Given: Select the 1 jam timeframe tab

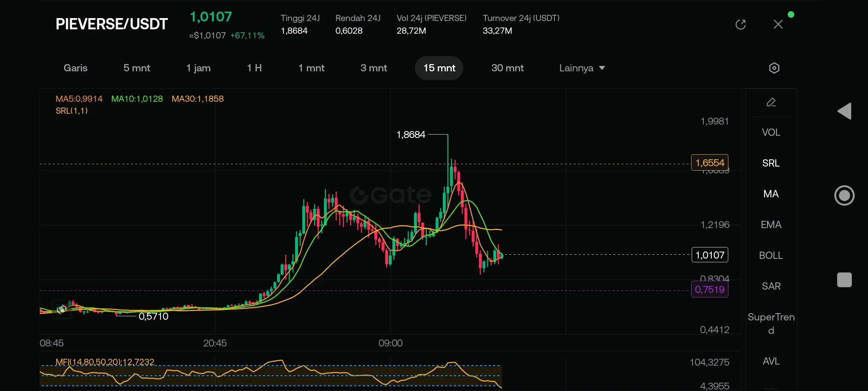Looking at the screenshot, I should [x=198, y=68].
